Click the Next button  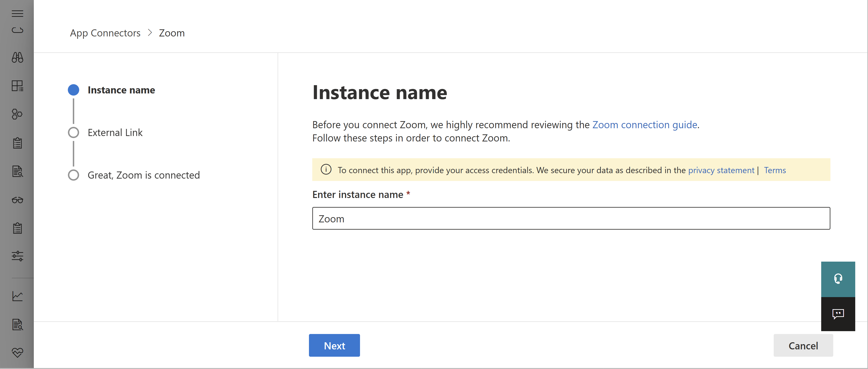point(334,345)
